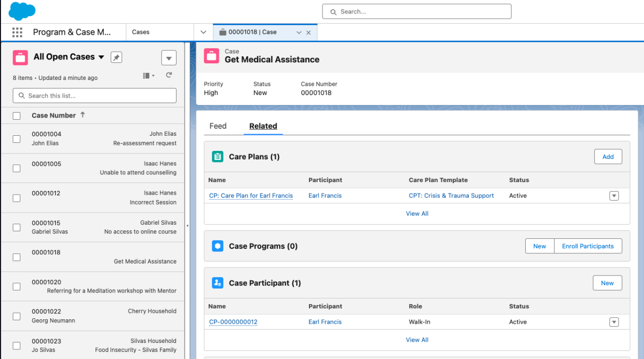Check the box for case 00001004
The height and width of the screenshot is (359, 644).
17,139
